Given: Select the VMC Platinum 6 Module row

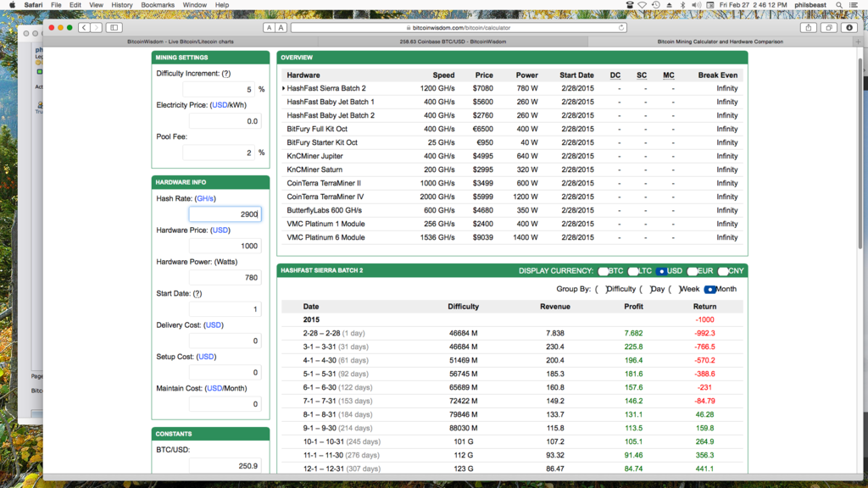Looking at the screenshot, I should [x=512, y=237].
